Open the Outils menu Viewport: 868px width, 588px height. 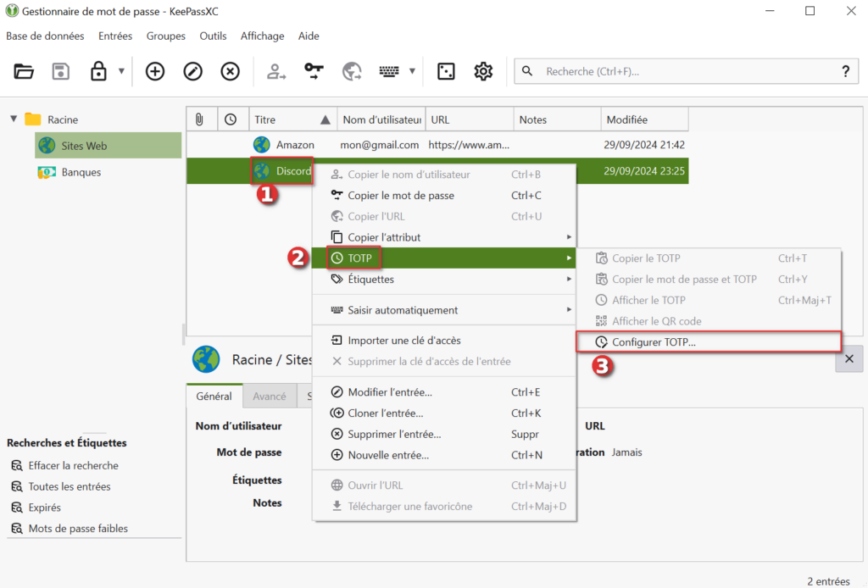[x=213, y=36]
